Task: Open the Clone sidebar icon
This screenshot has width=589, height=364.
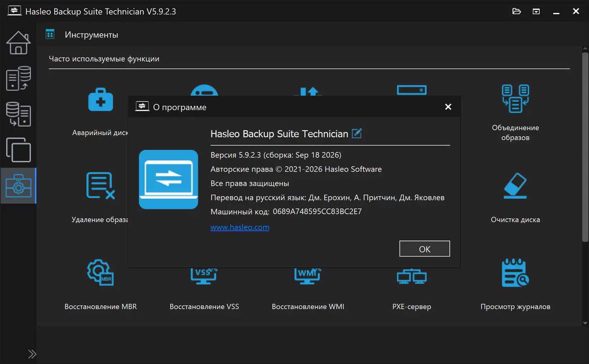Action: (x=18, y=150)
